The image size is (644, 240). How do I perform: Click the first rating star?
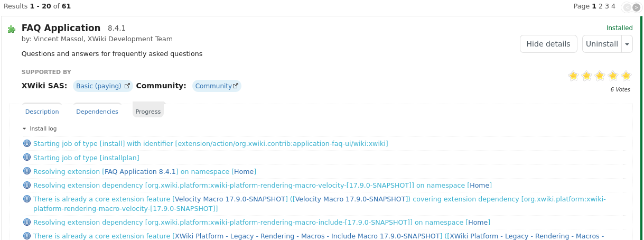573,76
